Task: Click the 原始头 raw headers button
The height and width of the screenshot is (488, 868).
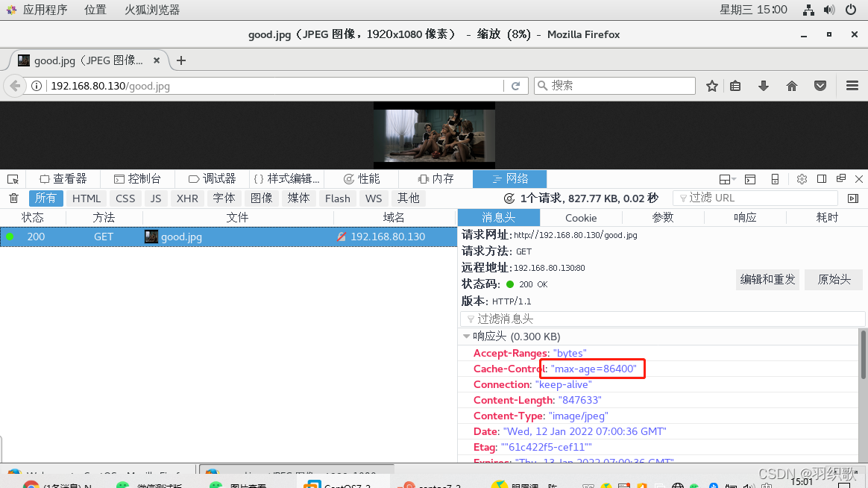Action: coord(834,280)
